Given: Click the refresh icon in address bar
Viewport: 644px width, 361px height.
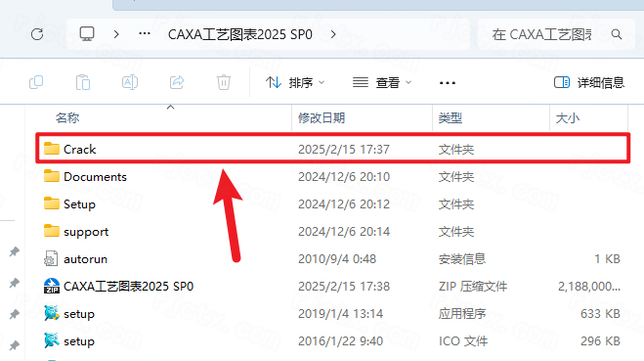Looking at the screenshot, I should (37, 34).
